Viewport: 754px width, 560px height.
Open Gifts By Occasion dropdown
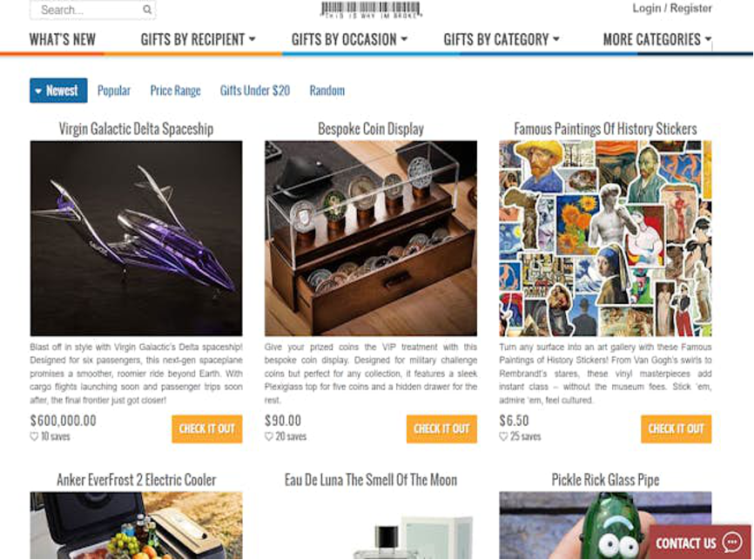point(349,39)
